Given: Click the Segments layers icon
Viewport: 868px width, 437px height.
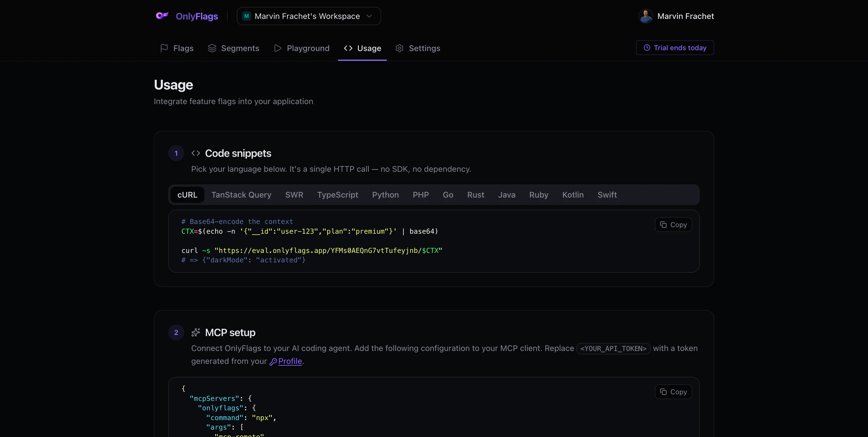Looking at the screenshot, I should coord(212,48).
